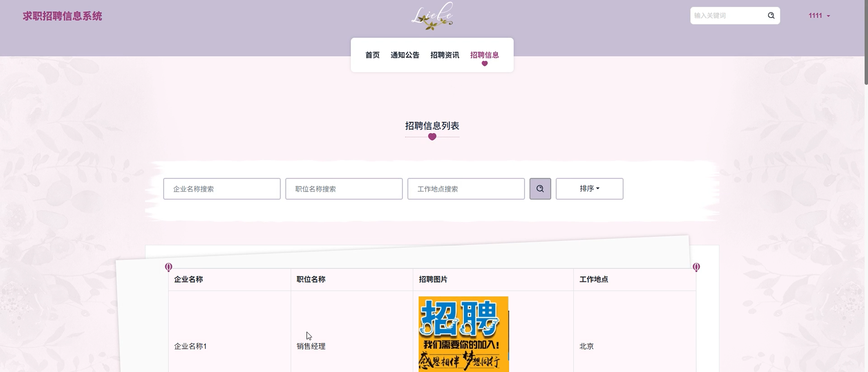Open the 1111 user account dropdown
Image resolution: width=868 pixels, height=372 pixels.
pyautogui.click(x=819, y=15)
